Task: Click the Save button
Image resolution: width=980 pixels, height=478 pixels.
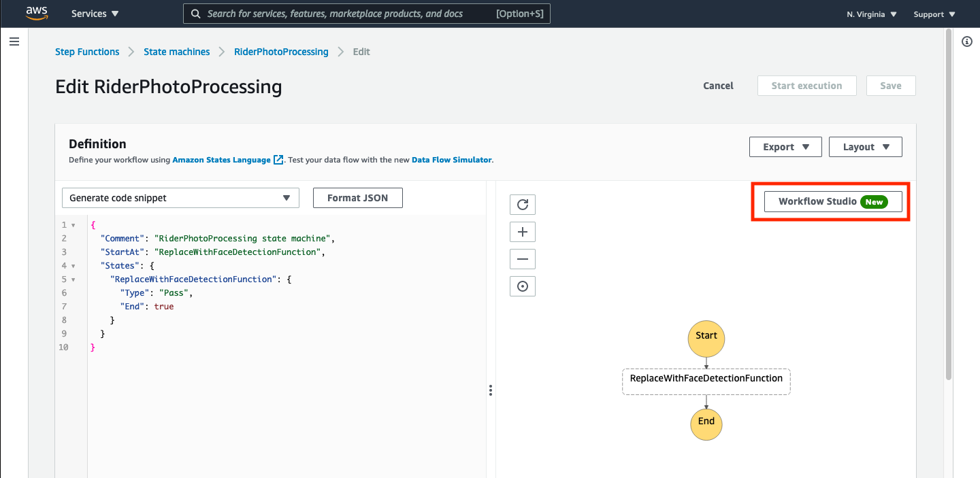Action: coord(891,86)
